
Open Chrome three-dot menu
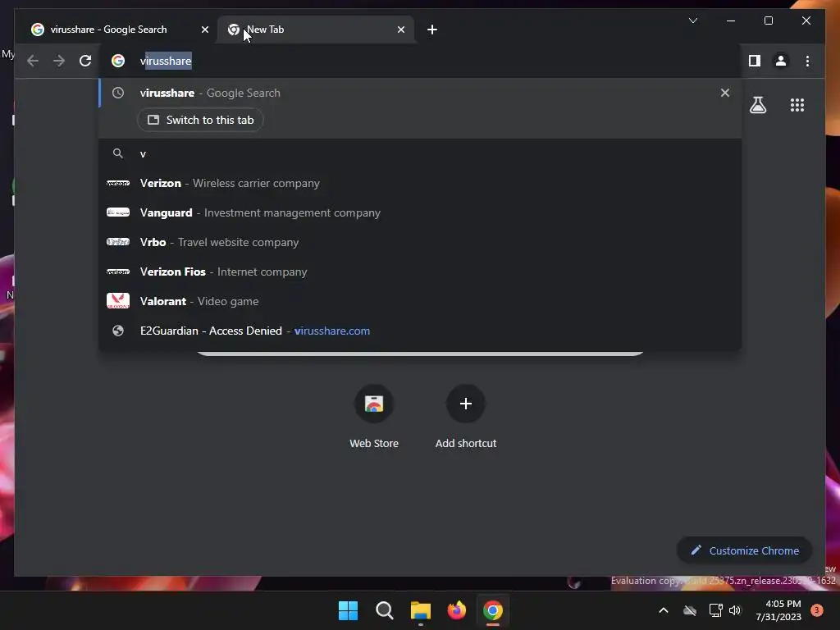pyautogui.click(x=807, y=61)
